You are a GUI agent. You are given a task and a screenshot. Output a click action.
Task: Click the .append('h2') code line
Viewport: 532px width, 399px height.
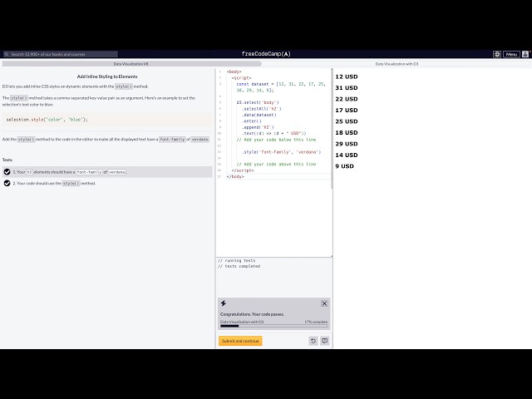(x=258, y=127)
